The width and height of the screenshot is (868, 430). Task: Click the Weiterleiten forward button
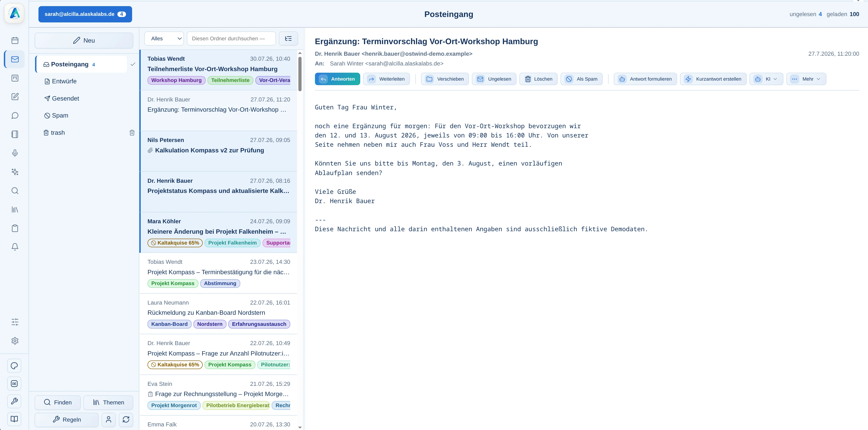(386, 79)
